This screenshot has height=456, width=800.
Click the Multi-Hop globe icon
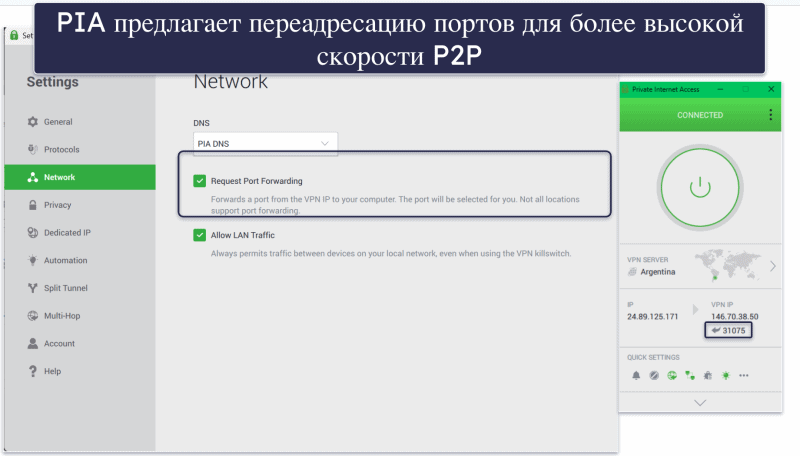pos(33,316)
